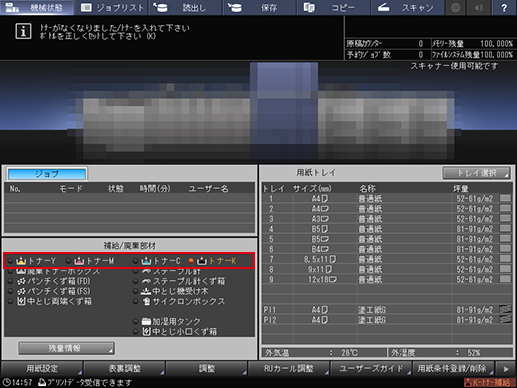Viewport: 517px width, 388px height.
Task: Click the パンチくず箱(FD) status indicator
Action: 10,281
